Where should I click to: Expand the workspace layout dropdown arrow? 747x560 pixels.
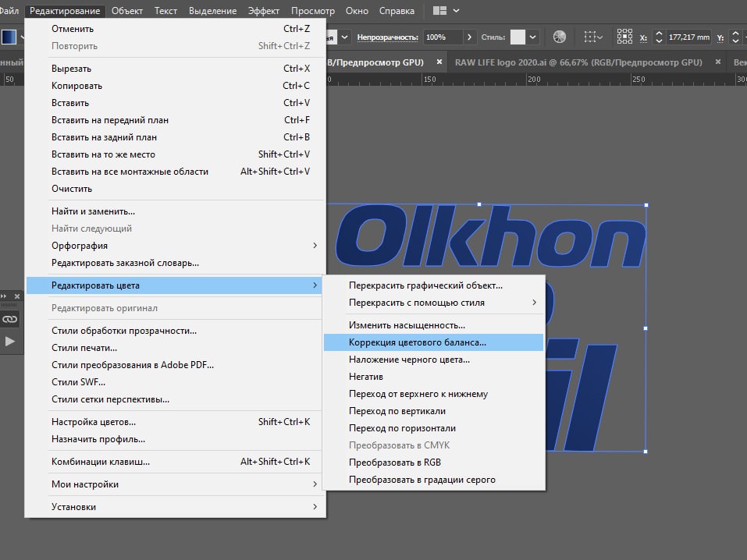456,10
